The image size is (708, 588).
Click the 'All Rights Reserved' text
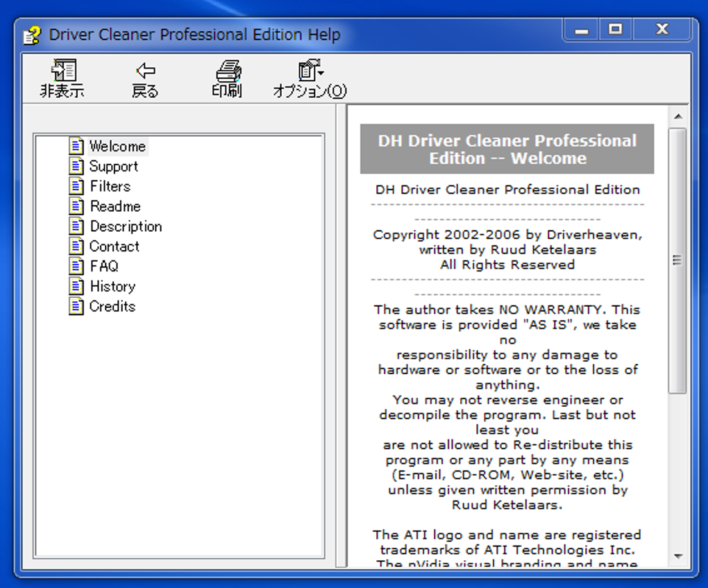click(507, 264)
